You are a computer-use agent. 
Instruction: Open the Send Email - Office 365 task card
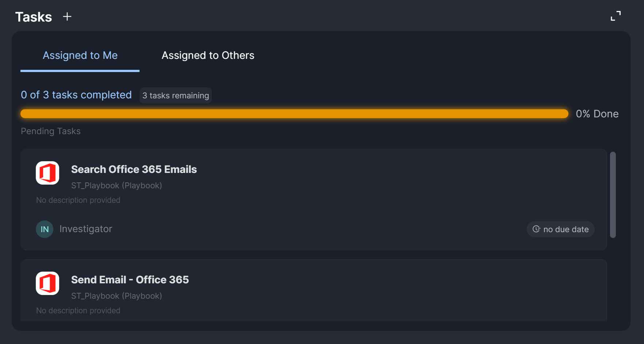(130, 280)
